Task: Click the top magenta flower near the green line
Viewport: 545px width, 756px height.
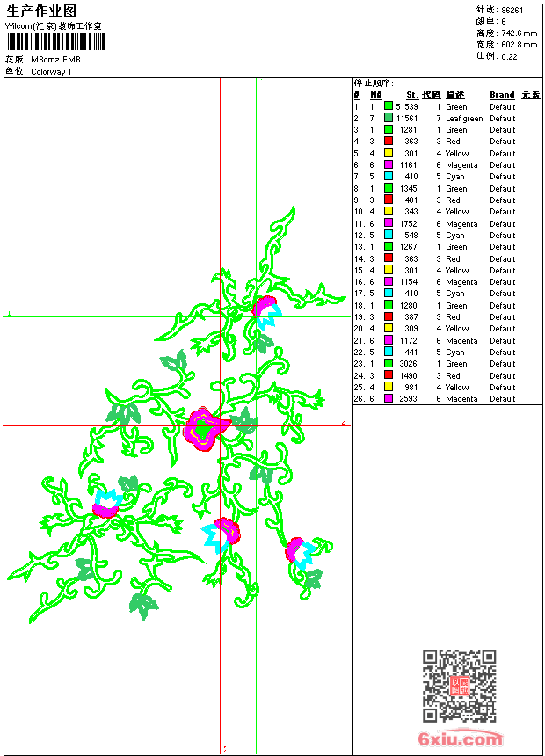Action: (x=265, y=307)
